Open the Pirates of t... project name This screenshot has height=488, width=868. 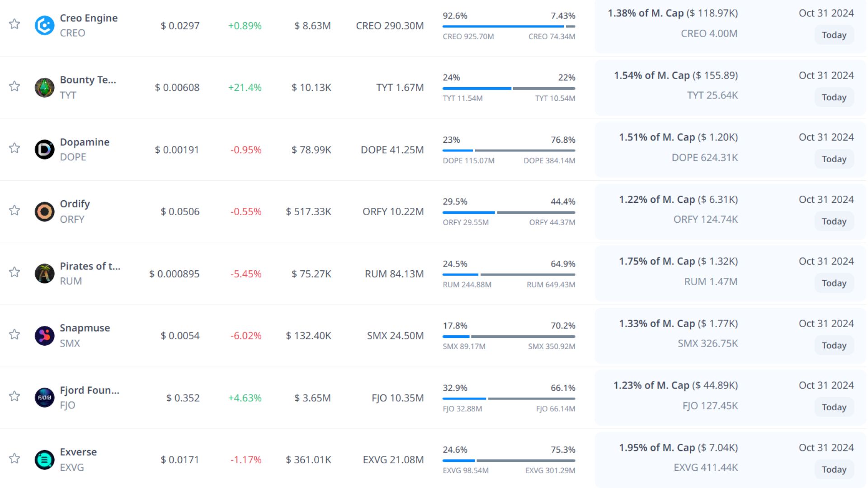pyautogui.click(x=90, y=266)
